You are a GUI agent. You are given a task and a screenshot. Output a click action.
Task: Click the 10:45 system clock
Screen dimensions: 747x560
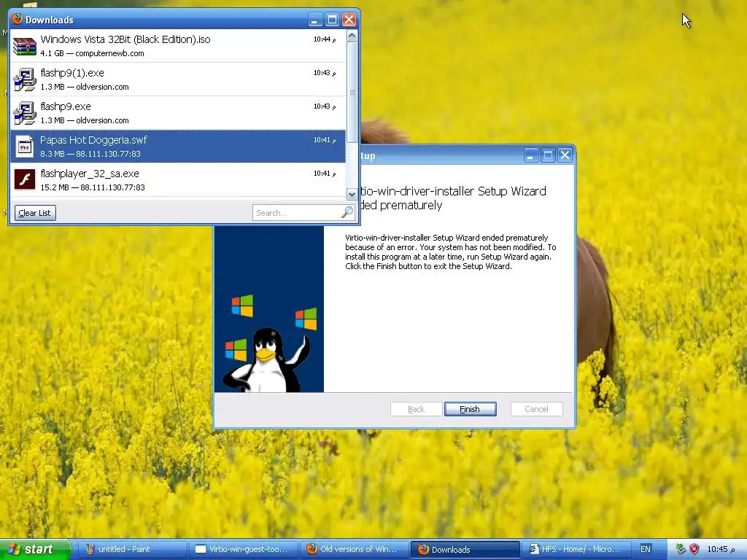pos(721,549)
